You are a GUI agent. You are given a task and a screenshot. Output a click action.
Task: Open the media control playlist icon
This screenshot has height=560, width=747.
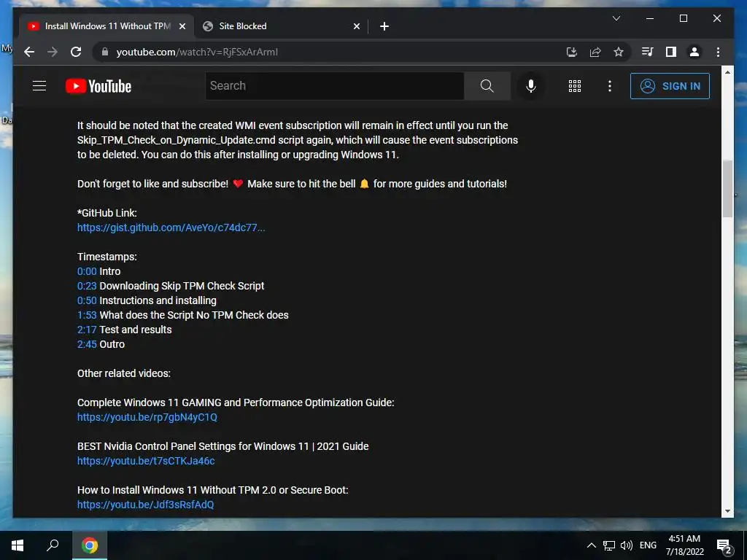[x=648, y=52]
